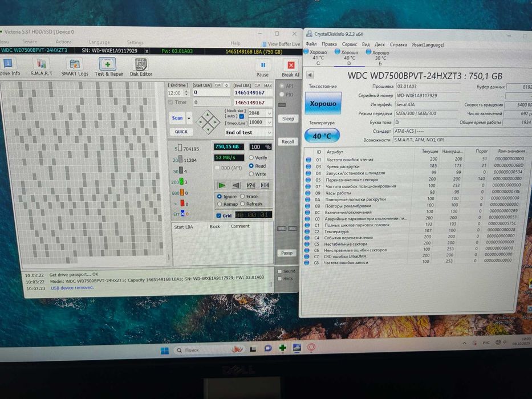This screenshot has height=399, width=532.
Task: Click green cross Victoria taskbar icon
Action: 282,348
